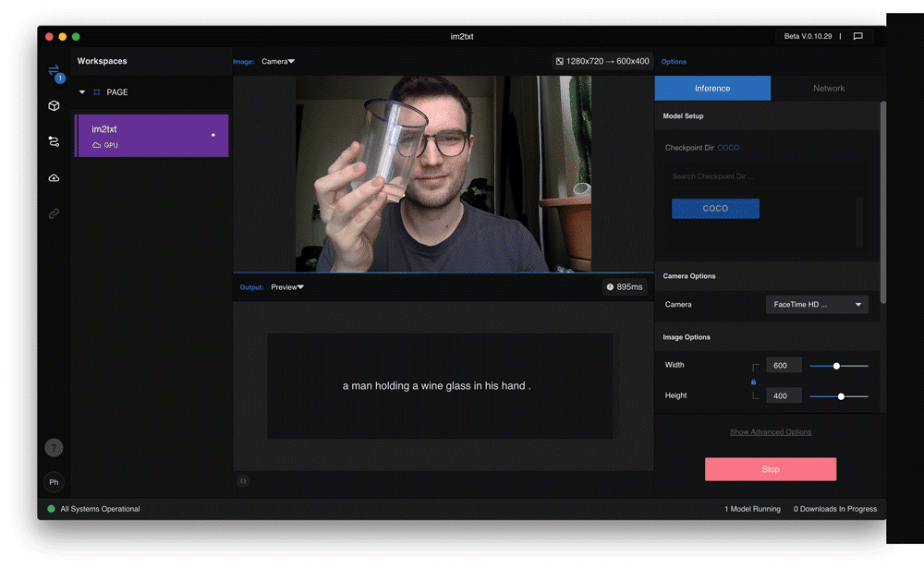
Task: Open help via the question mark icon
Action: tap(54, 448)
